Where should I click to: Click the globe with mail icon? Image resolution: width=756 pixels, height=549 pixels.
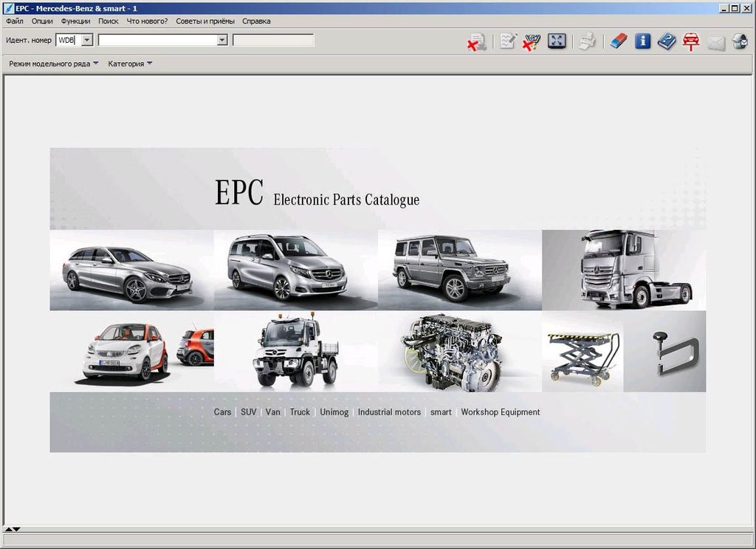(x=740, y=41)
